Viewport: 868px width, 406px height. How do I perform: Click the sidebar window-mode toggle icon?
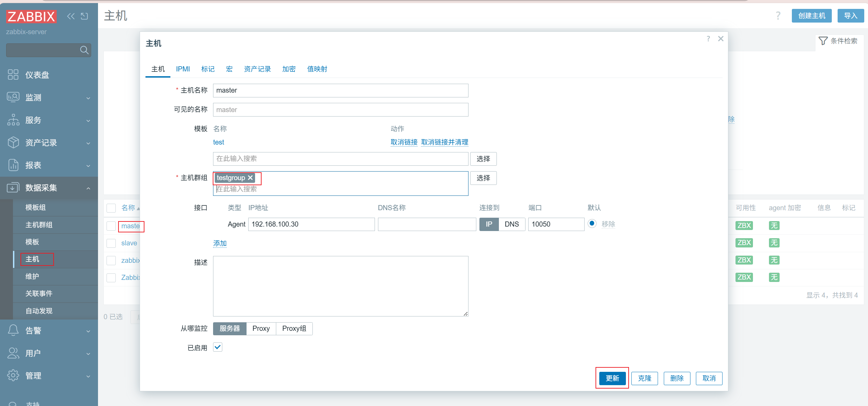pos(84,16)
